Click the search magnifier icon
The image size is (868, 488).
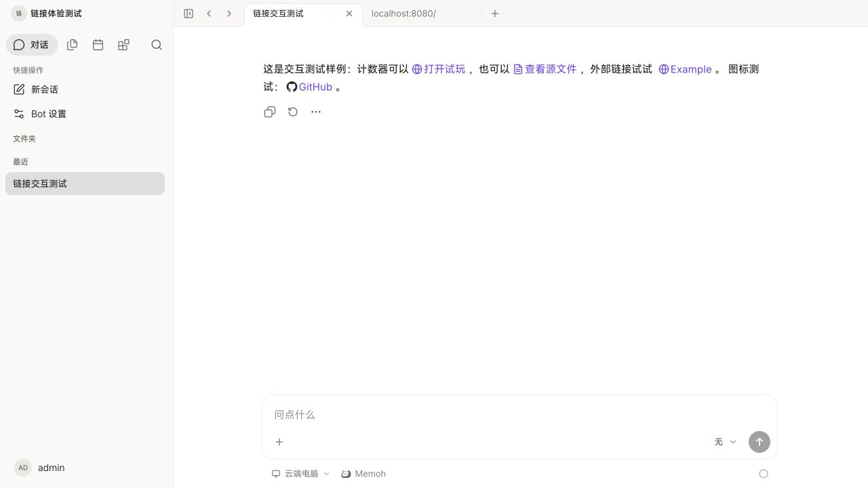[x=157, y=45]
